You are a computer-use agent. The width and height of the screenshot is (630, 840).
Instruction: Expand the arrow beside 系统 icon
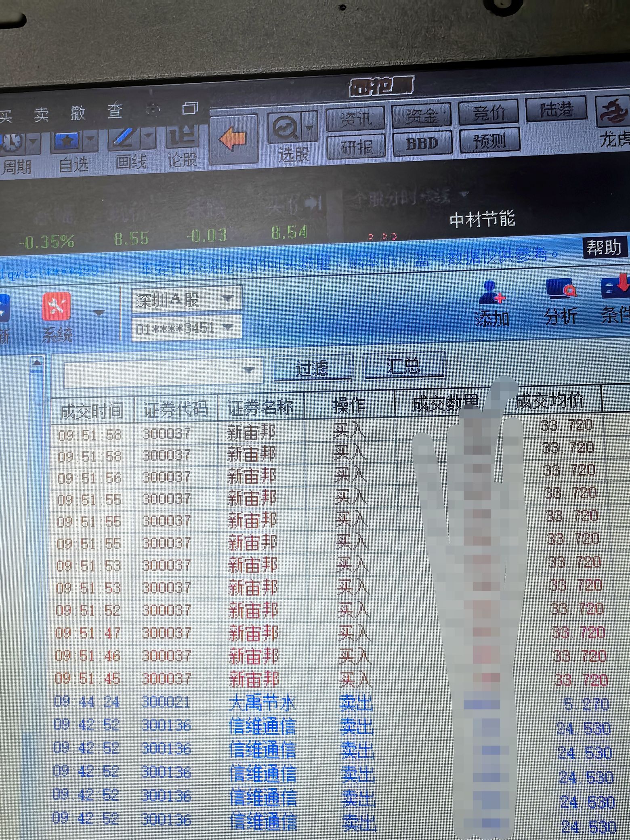pyautogui.click(x=99, y=313)
